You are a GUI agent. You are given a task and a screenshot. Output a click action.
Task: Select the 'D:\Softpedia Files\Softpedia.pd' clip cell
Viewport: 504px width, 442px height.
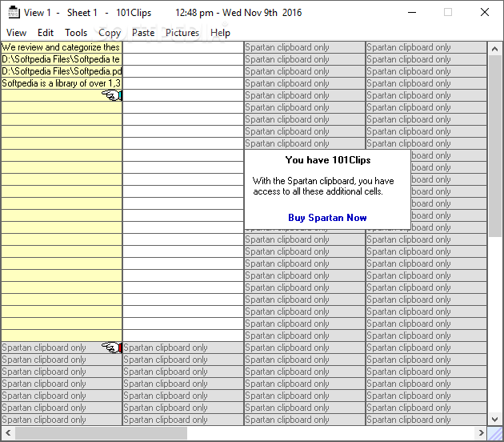[62, 71]
